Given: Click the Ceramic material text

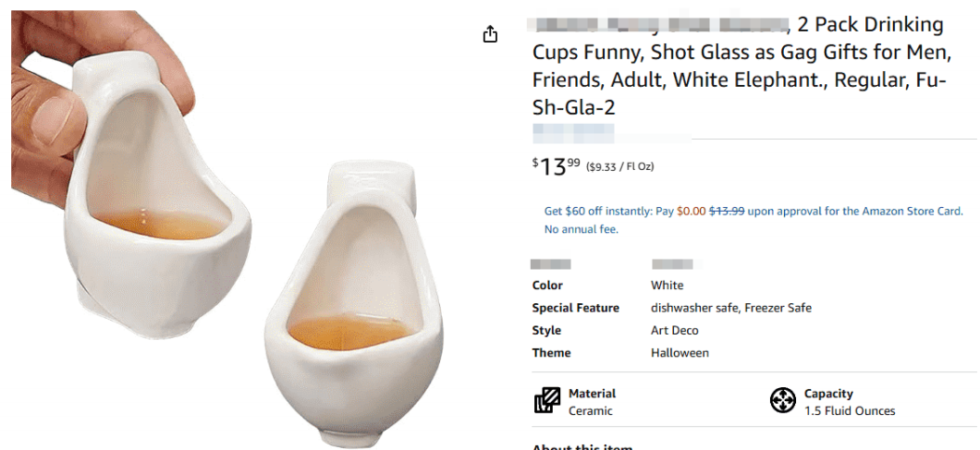Looking at the screenshot, I should click(590, 411).
